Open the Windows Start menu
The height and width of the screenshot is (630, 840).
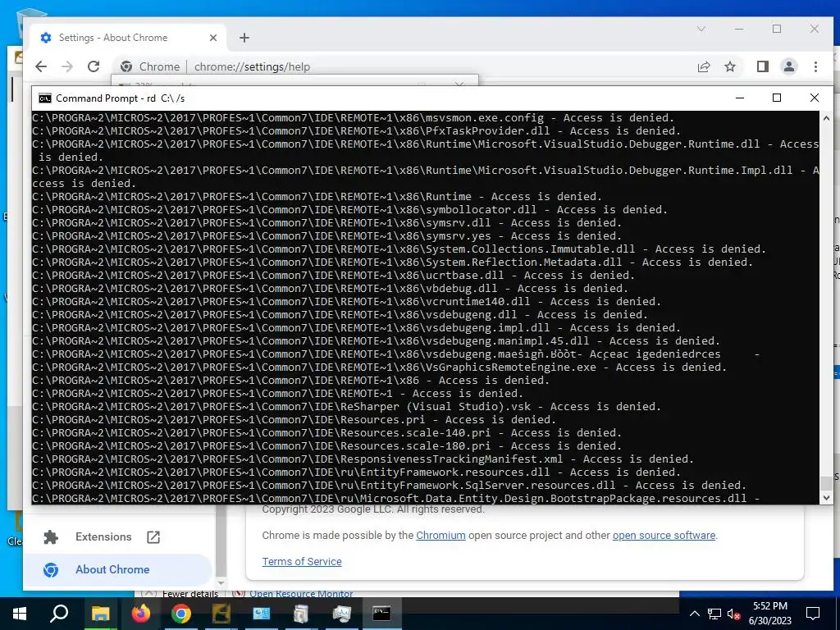20,614
